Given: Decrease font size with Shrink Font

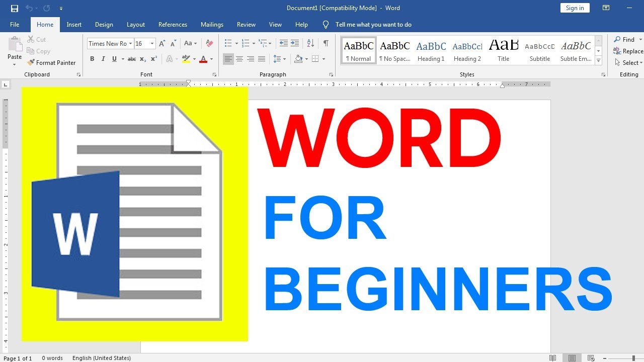Looking at the screenshot, I should pyautogui.click(x=173, y=44).
